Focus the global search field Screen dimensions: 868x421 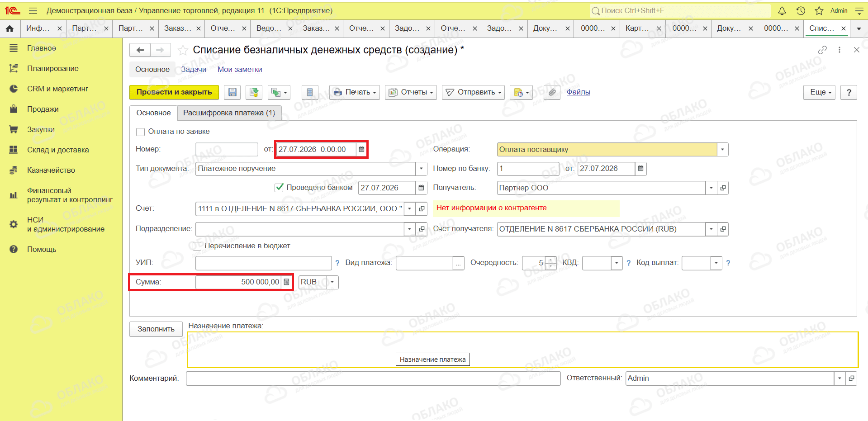click(x=680, y=11)
